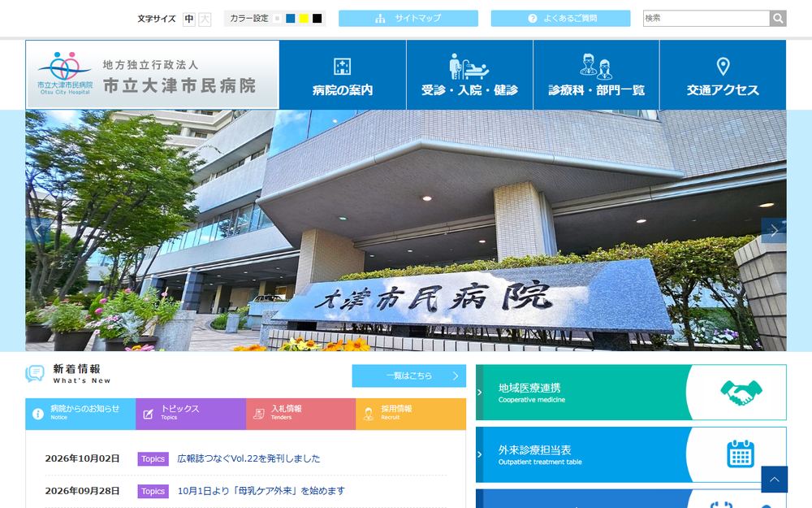The height and width of the screenshot is (508, 812).
Task: Click the sitemap tree icon
Action: [x=380, y=19]
